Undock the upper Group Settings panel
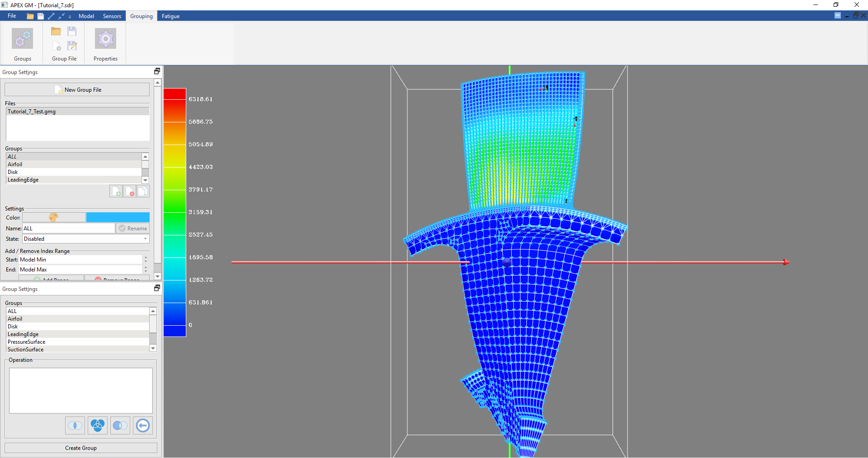The image size is (868, 458). point(157,71)
